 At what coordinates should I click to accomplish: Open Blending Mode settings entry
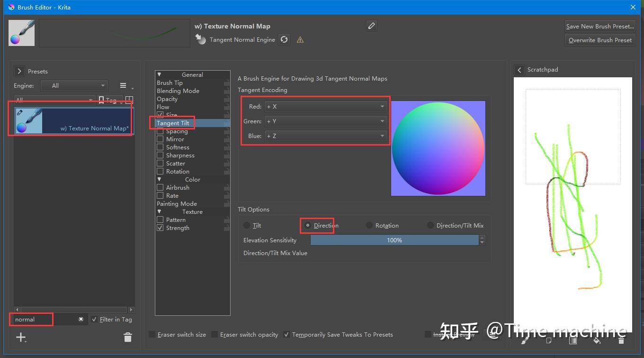click(x=178, y=91)
